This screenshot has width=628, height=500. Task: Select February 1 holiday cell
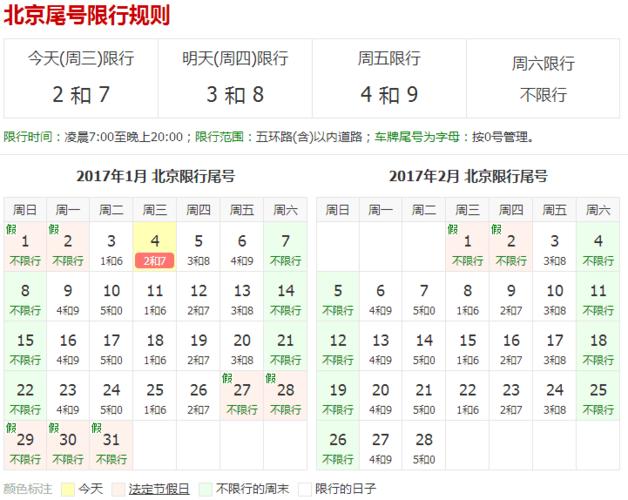pos(467,247)
